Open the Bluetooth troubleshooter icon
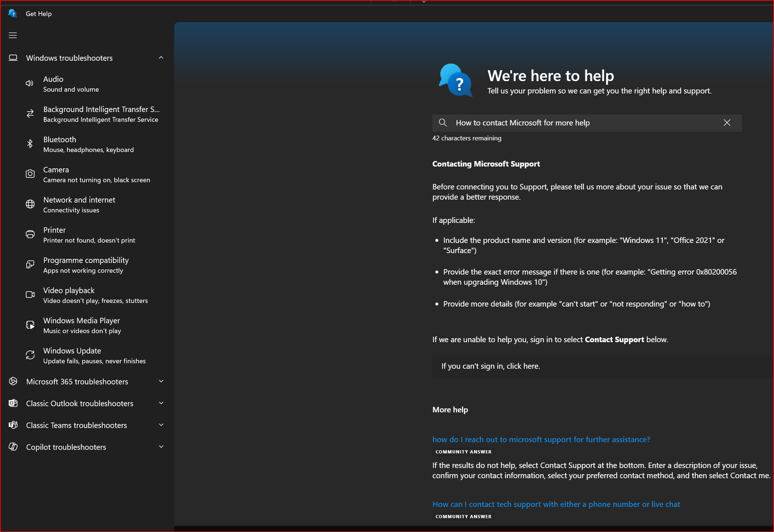Screen dimensions: 774x532 click(x=30, y=144)
